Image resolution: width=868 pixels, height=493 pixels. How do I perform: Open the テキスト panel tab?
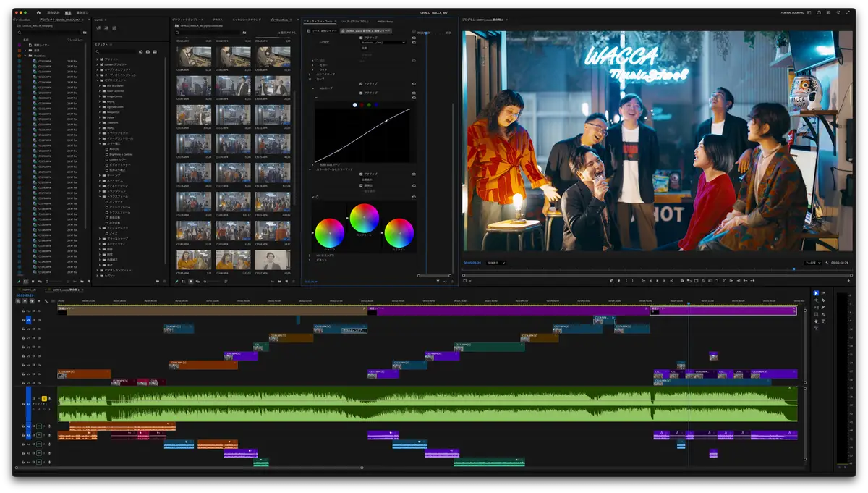coord(218,20)
